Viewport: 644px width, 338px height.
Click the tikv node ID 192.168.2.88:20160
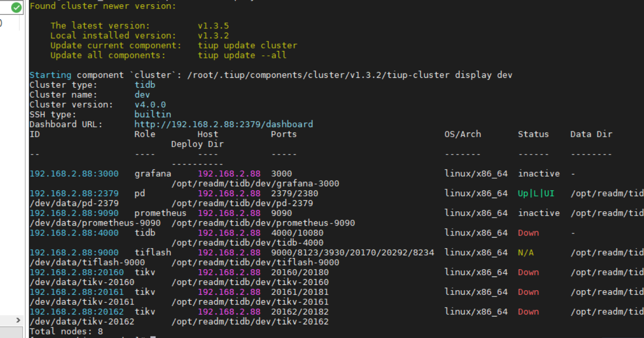coord(77,272)
